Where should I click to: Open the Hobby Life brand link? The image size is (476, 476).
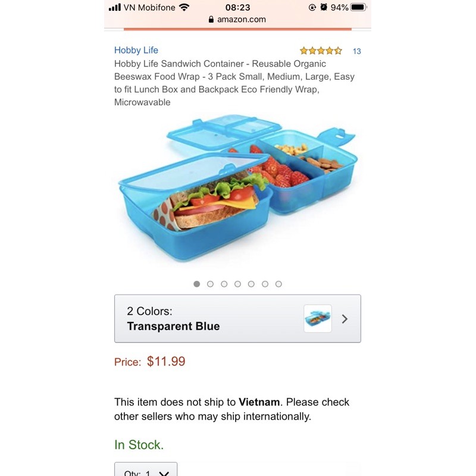[136, 50]
